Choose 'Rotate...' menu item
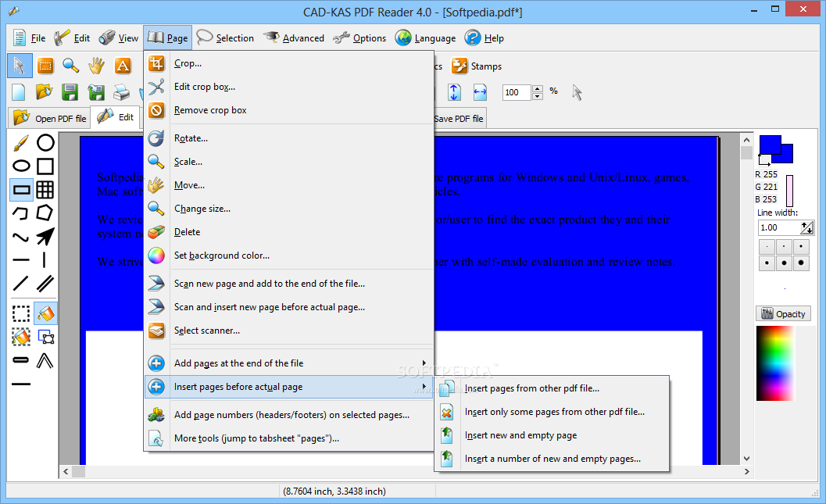Viewport: 826px width, 504px height. coord(288,138)
